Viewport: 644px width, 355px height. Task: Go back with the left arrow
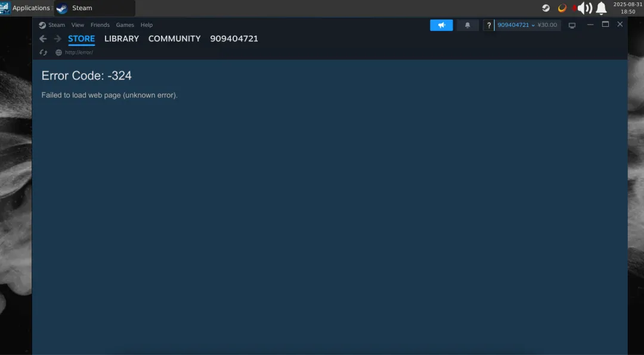pos(43,39)
